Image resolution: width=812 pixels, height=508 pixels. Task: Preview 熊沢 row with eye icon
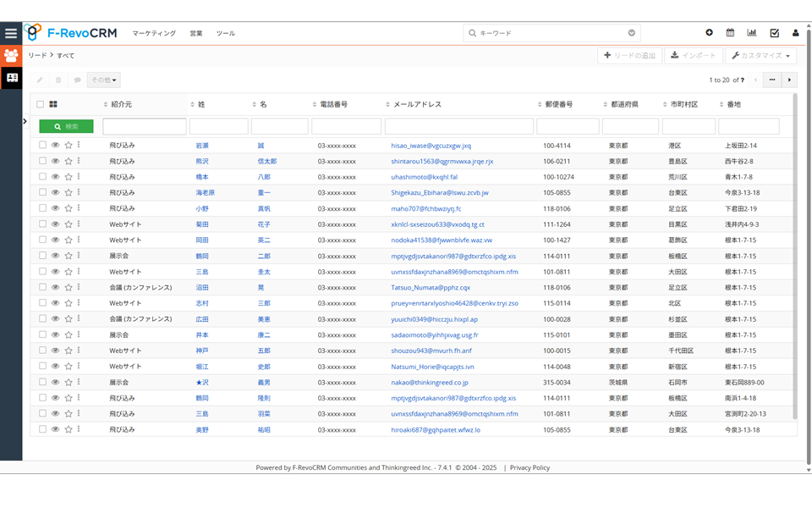56,161
